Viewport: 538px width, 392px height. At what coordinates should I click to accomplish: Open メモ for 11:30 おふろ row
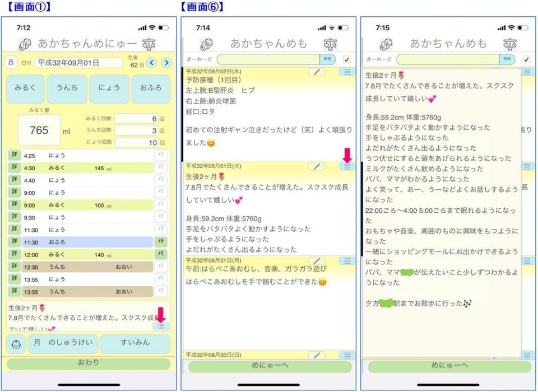161,242
